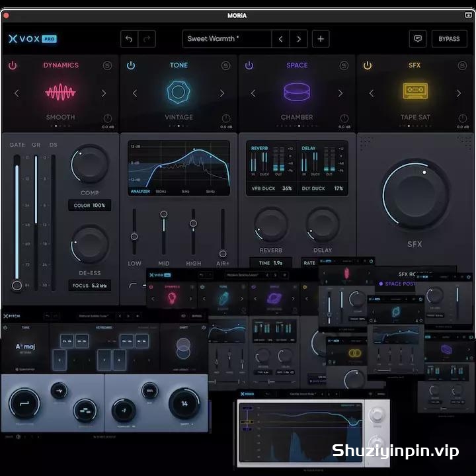Click the DELAY knob in Space section

pos(323,224)
